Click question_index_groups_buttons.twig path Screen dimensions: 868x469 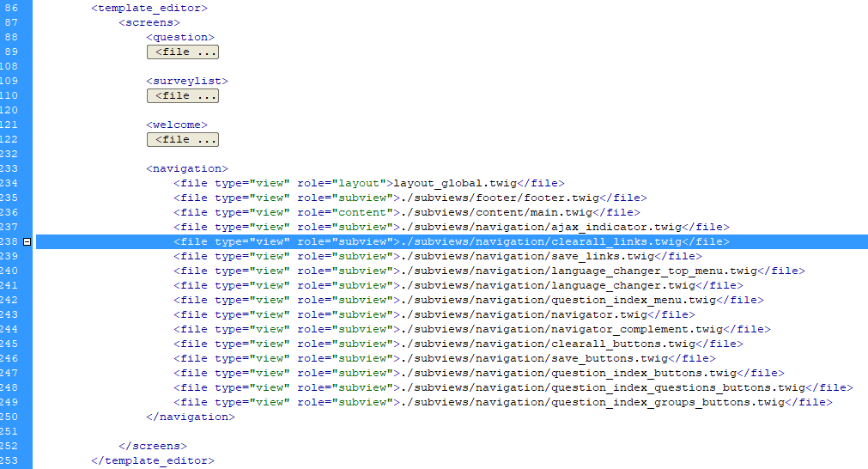point(592,403)
